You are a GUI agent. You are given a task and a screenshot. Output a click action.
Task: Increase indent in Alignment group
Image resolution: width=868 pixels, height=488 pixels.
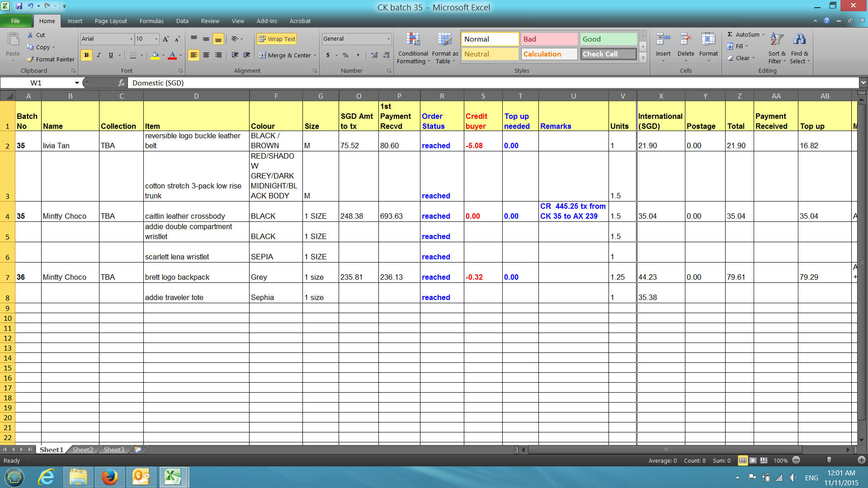click(x=247, y=55)
